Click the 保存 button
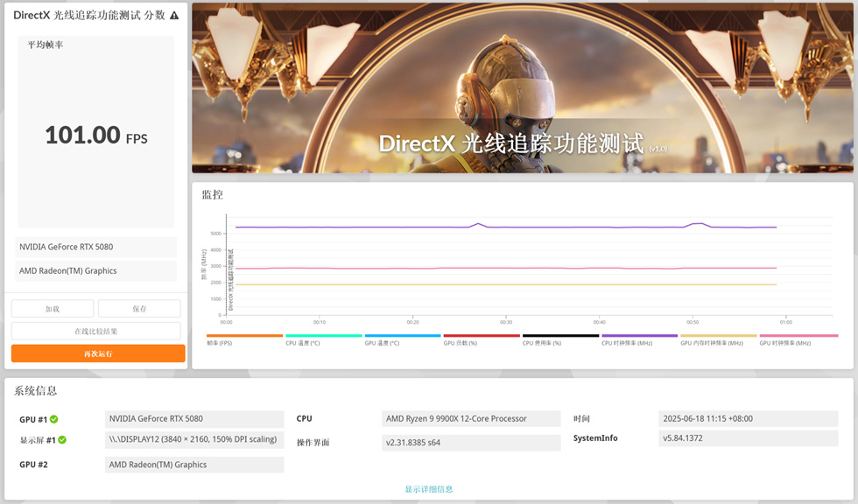 [x=139, y=309]
